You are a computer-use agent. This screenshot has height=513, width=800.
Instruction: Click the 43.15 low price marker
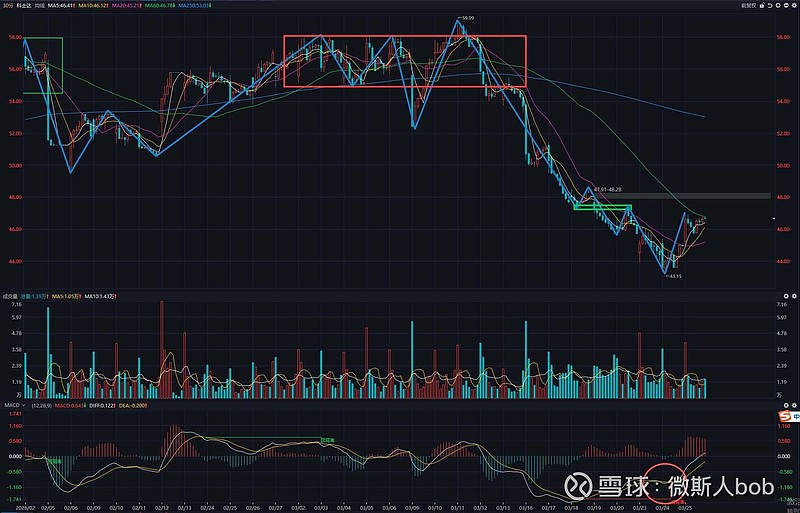tap(674, 276)
